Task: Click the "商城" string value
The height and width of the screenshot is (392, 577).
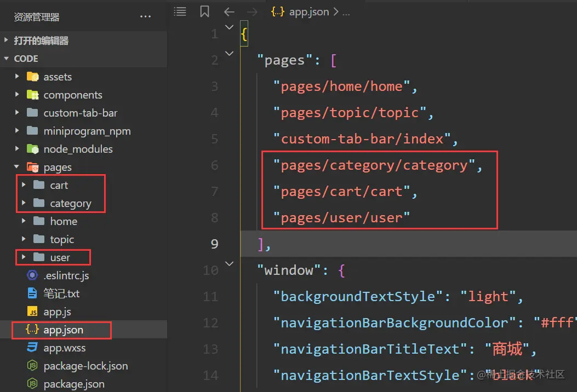Action: [507, 349]
